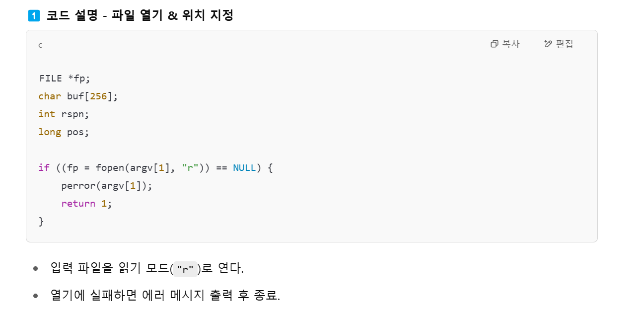Click the language label c in code header

41,45
